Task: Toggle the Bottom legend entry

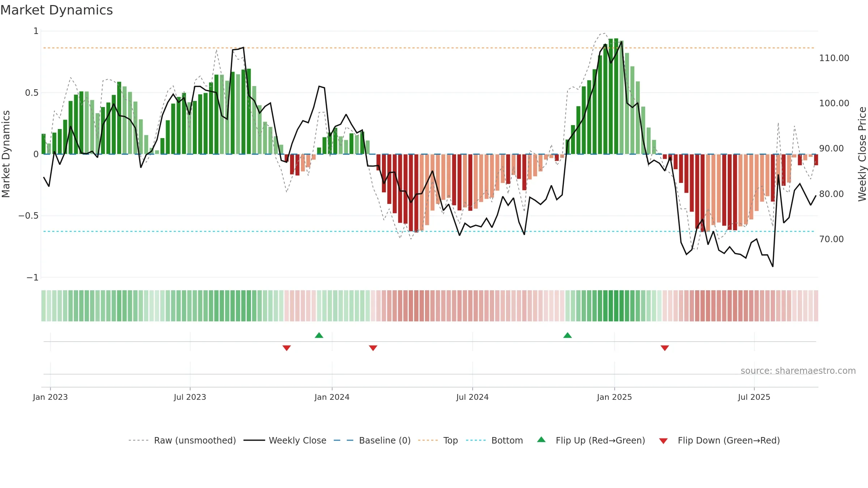Action: tap(494, 440)
